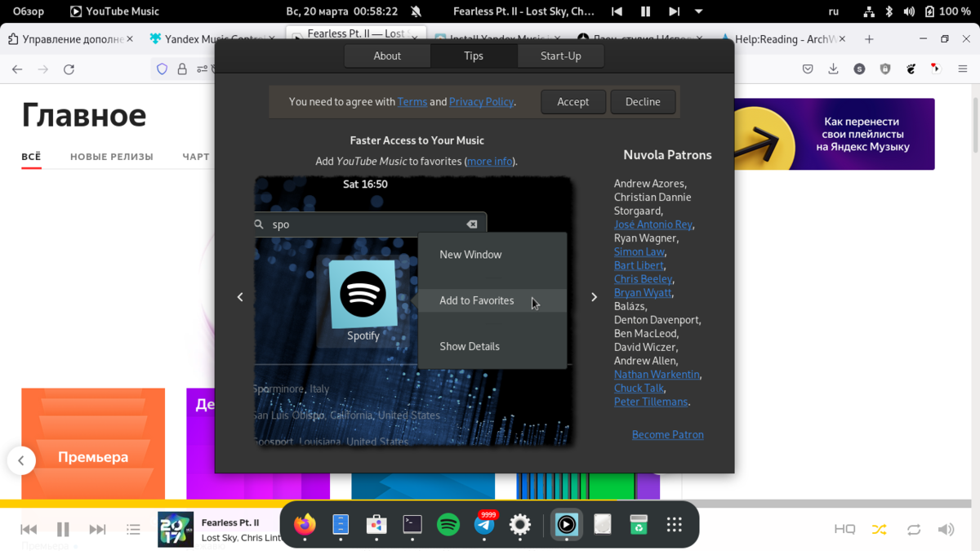980x551 pixels.
Task: Launch the Software store from the dock
Action: 376,525
